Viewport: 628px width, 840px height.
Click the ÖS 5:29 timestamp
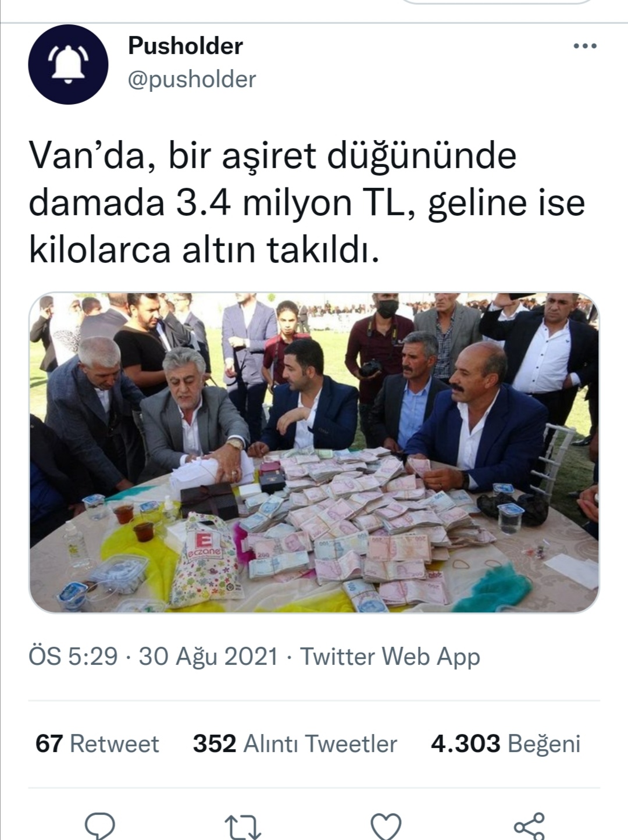pos(73,656)
